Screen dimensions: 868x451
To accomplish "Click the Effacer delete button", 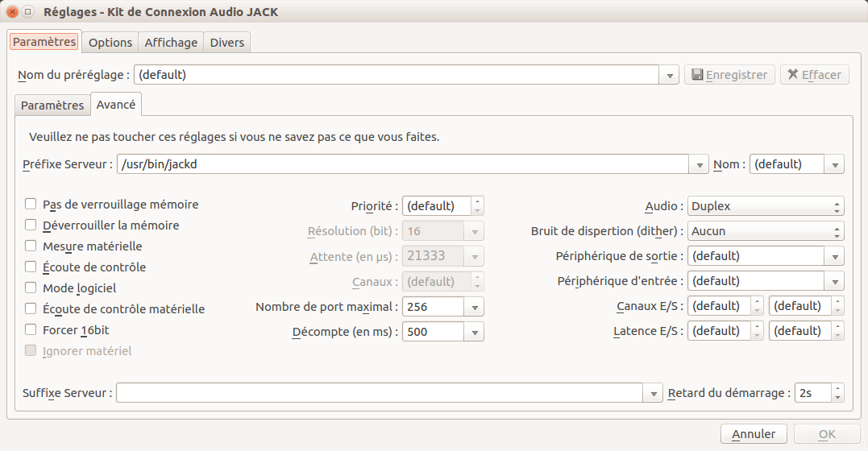I will (x=814, y=75).
